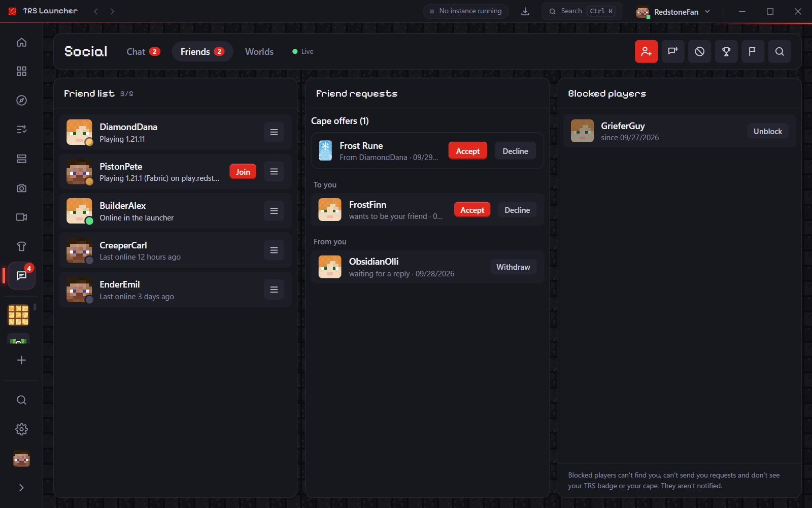Open the trophy icon in Social header
Viewport: 812px width, 508px height.
point(726,51)
